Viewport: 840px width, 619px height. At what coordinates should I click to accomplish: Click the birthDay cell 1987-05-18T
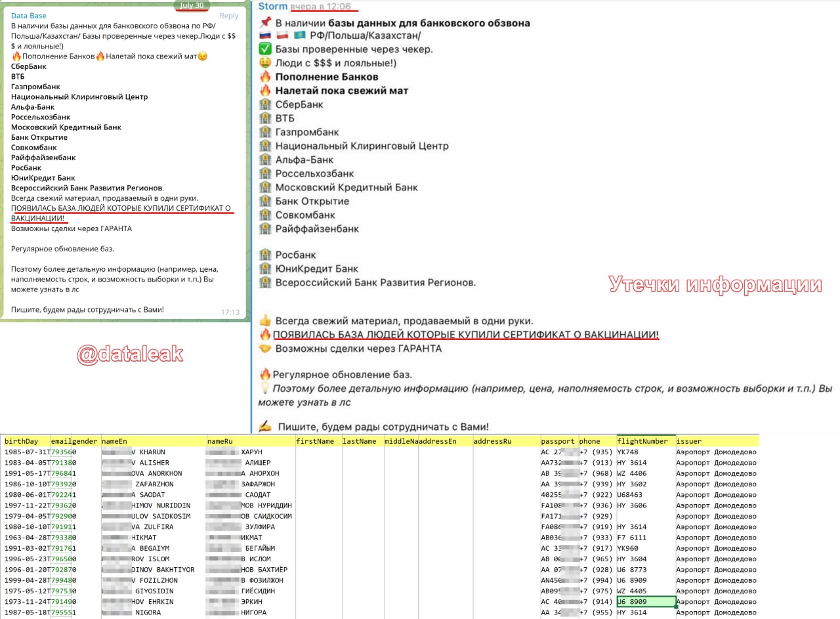click(x=26, y=612)
